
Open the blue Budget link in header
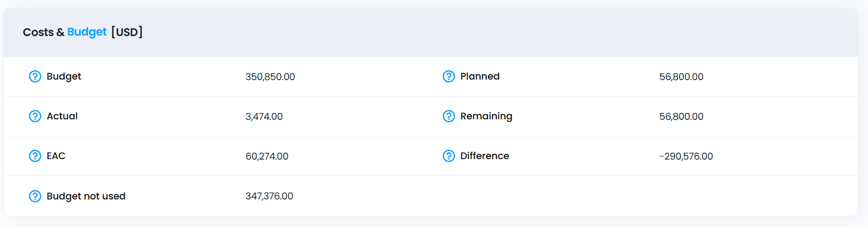coord(87,32)
